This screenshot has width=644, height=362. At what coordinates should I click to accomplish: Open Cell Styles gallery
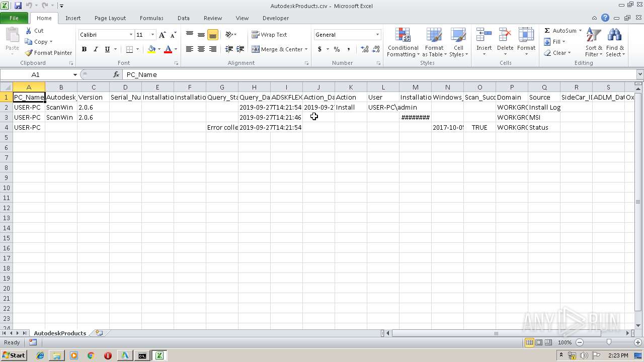coord(458,43)
